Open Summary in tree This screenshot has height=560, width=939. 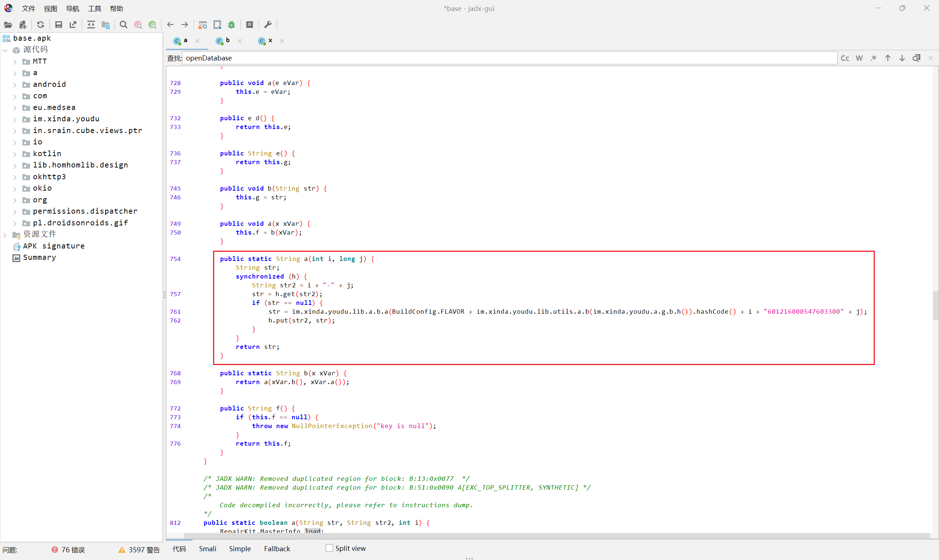[x=39, y=257]
